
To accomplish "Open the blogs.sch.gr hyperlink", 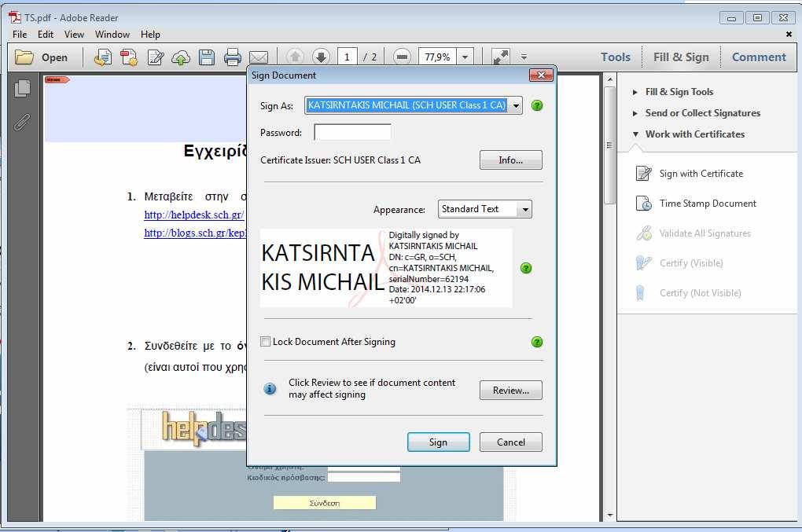I will (x=195, y=233).
